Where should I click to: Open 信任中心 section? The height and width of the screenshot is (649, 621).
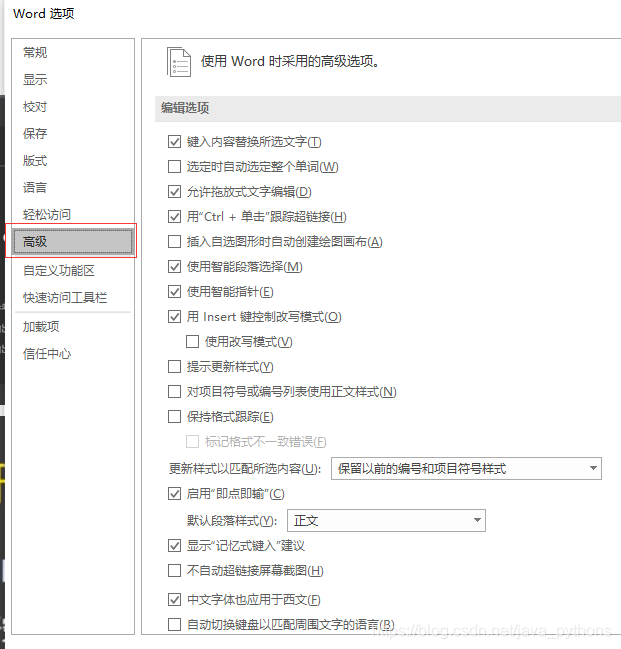[x=47, y=353]
